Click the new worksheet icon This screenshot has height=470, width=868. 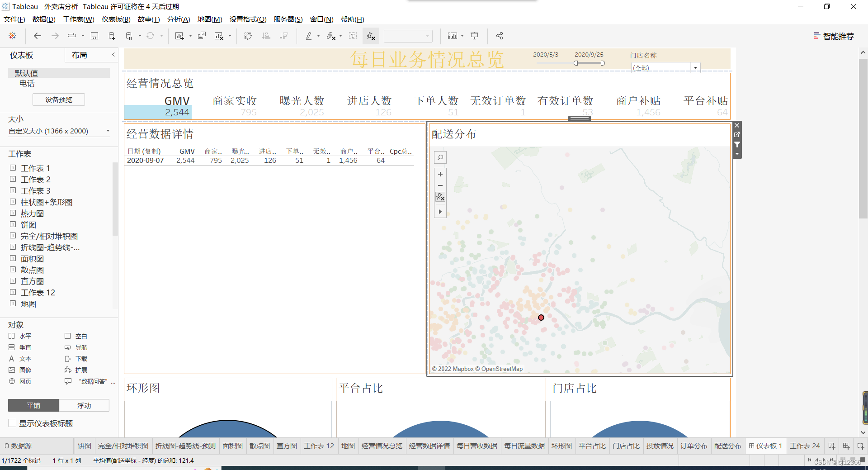[x=179, y=36]
